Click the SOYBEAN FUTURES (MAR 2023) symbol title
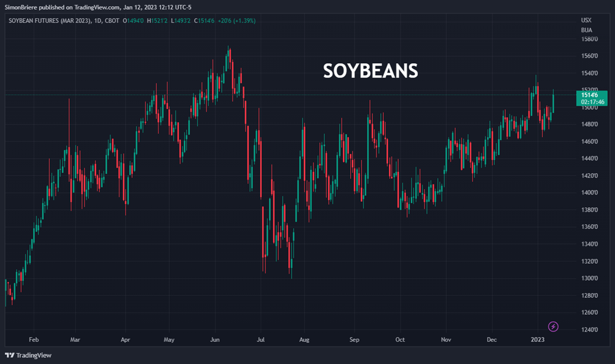 tap(49, 20)
